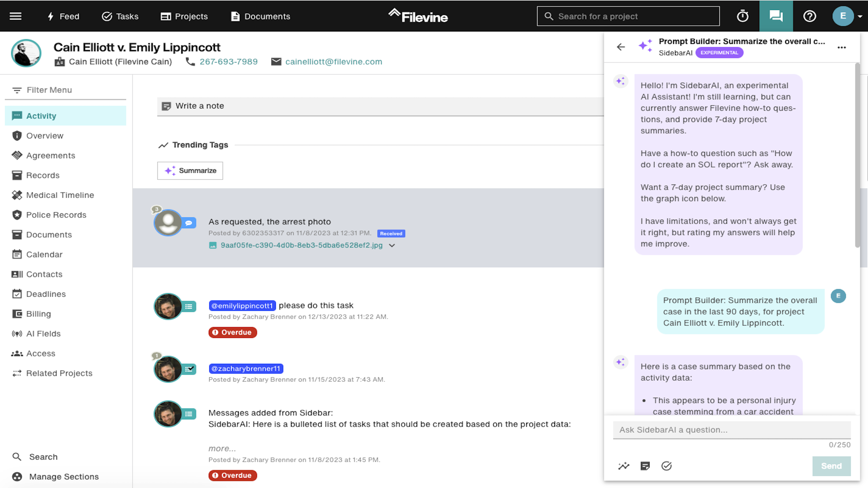
Task: Click the @emilylippincott1 mention
Action: coord(242,306)
